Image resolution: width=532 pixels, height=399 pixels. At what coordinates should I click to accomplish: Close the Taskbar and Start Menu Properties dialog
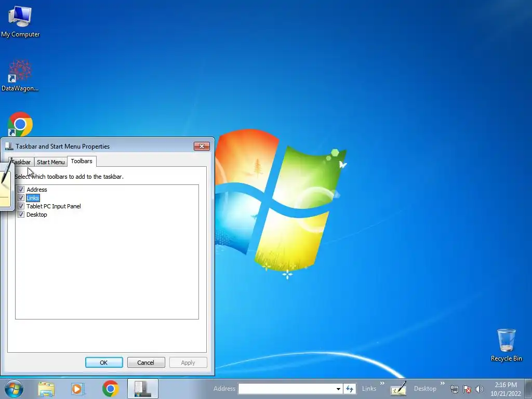click(202, 146)
